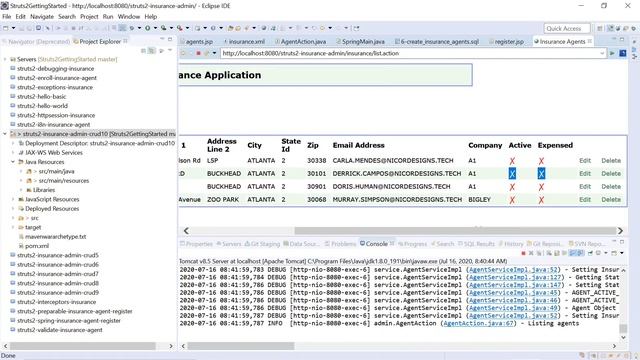The height and width of the screenshot is (360, 640).
Task: Switch to the Servers view tab
Action: click(229, 244)
